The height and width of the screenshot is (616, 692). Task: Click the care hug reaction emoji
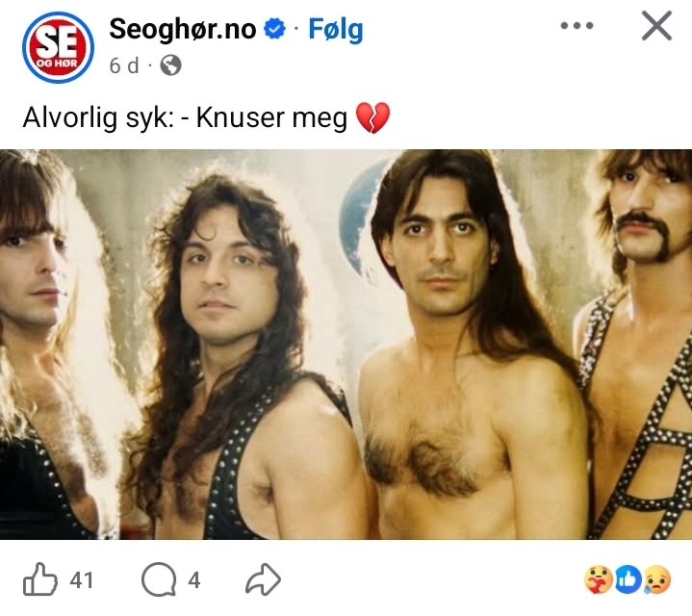tap(599, 579)
